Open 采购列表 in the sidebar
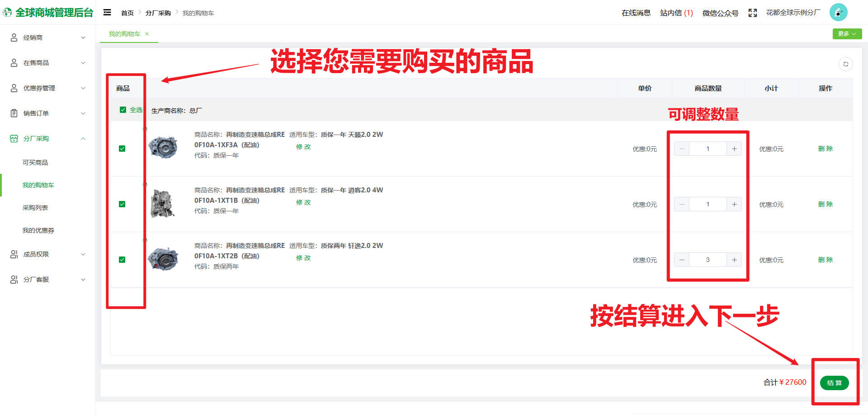 (x=35, y=208)
